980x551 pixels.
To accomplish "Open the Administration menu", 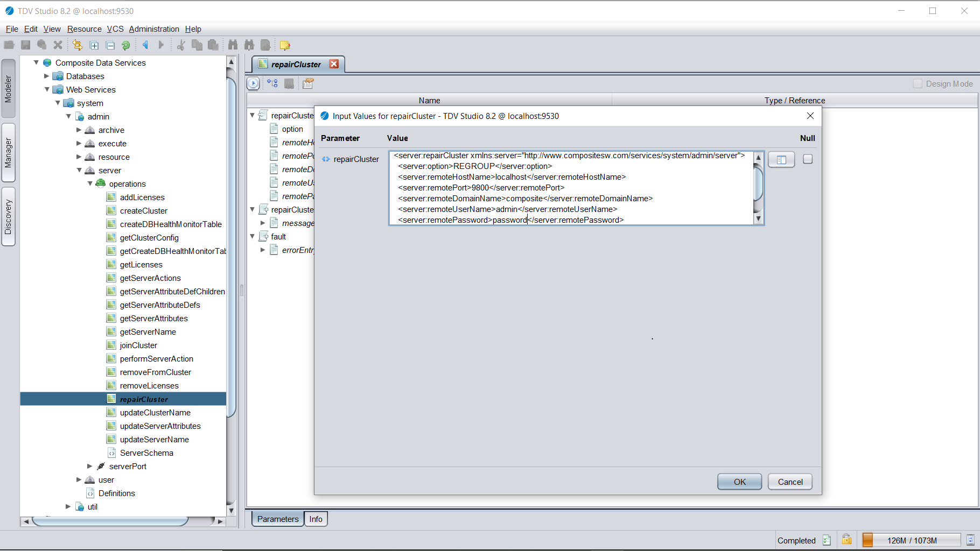I will pos(154,29).
